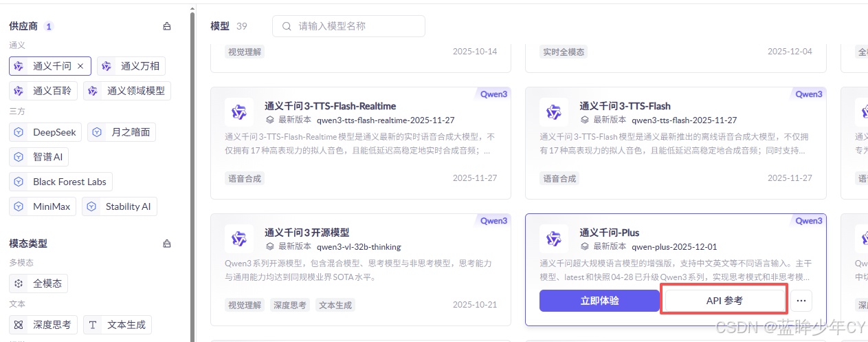
Task: Click the 智谱 AI chip's hexagon icon
Action: click(19, 157)
